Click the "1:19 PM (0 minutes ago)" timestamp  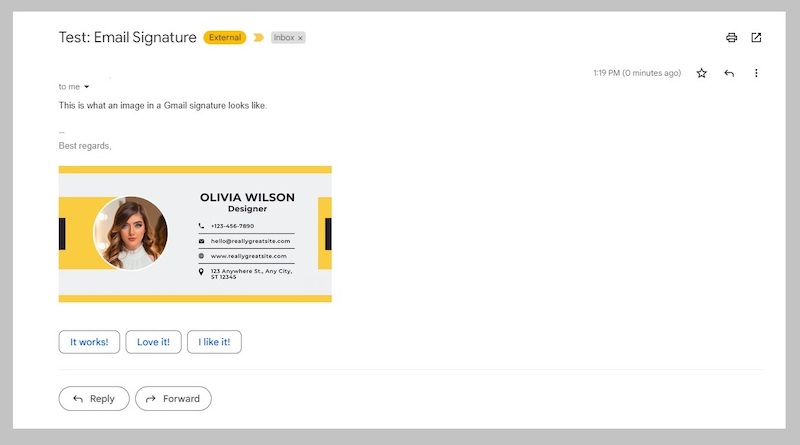(637, 73)
